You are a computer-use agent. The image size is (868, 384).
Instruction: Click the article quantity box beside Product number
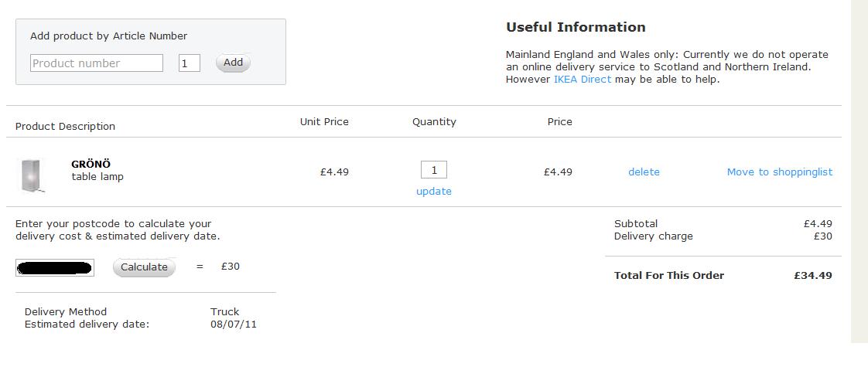[189, 63]
